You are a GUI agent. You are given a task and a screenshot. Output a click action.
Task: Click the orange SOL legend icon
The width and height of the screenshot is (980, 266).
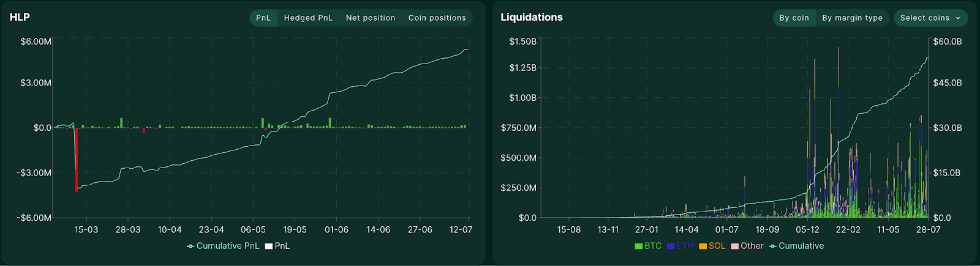point(703,246)
